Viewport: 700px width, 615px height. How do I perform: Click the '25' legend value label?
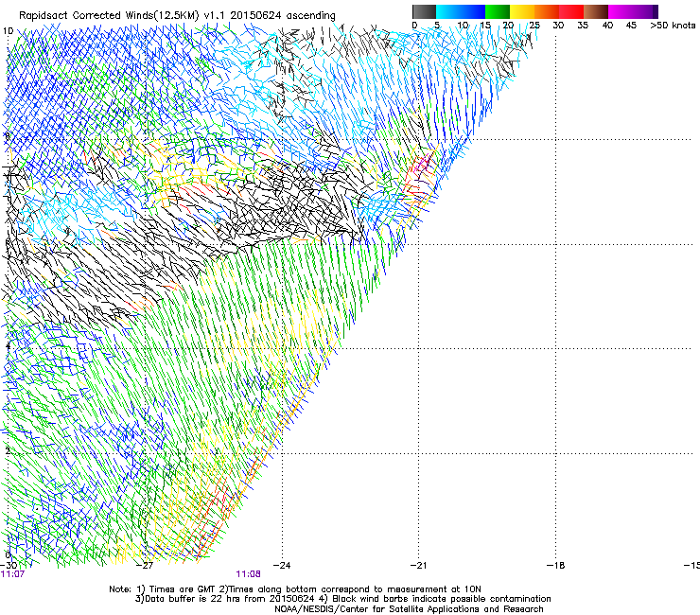pyautogui.click(x=534, y=25)
